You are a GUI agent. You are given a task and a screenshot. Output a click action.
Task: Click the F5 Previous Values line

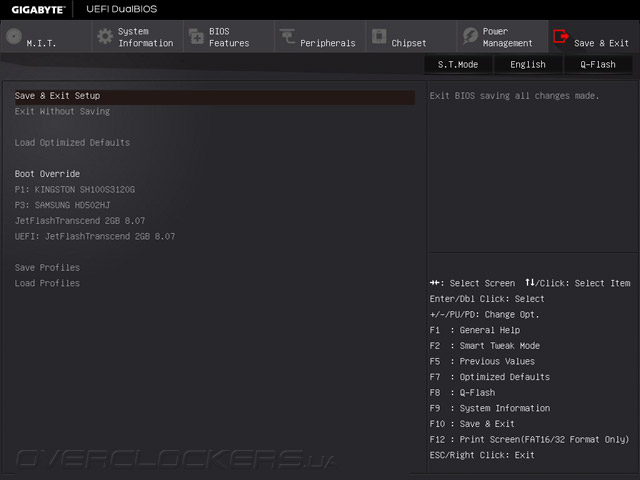tap(482, 361)
